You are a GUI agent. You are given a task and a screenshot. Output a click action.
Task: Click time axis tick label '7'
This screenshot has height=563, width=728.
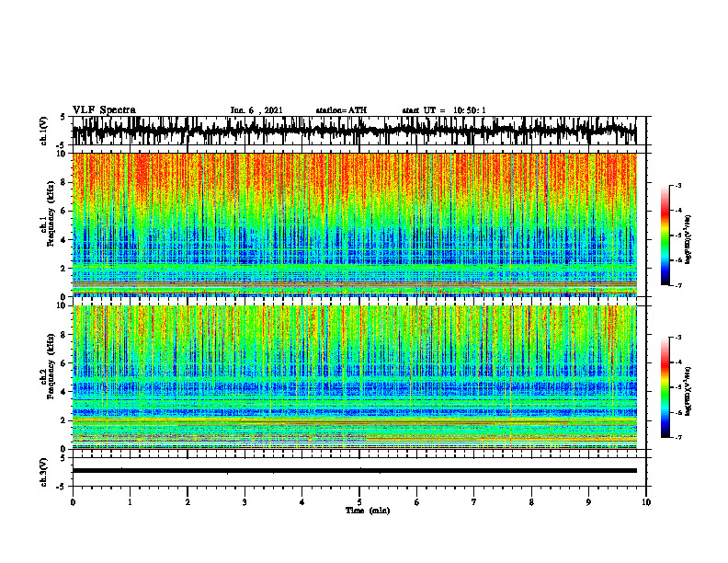[474, 502]
